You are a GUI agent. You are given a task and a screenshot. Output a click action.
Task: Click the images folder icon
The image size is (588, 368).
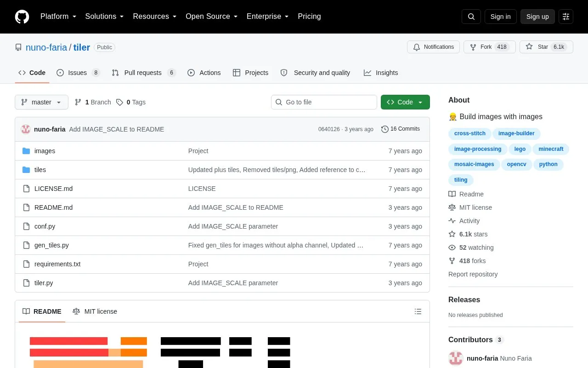pos(26,151)
